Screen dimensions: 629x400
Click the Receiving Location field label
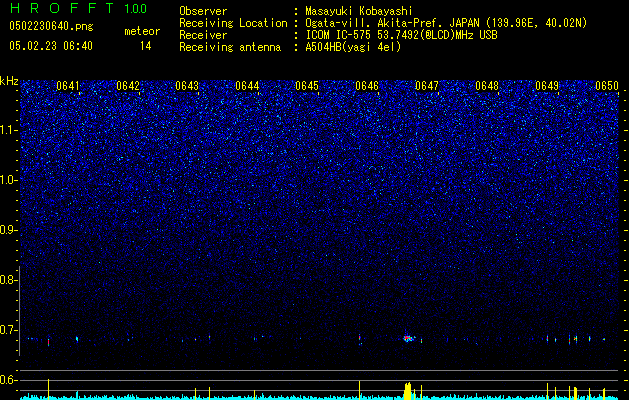pyautogui.click(x=233, y=23)
